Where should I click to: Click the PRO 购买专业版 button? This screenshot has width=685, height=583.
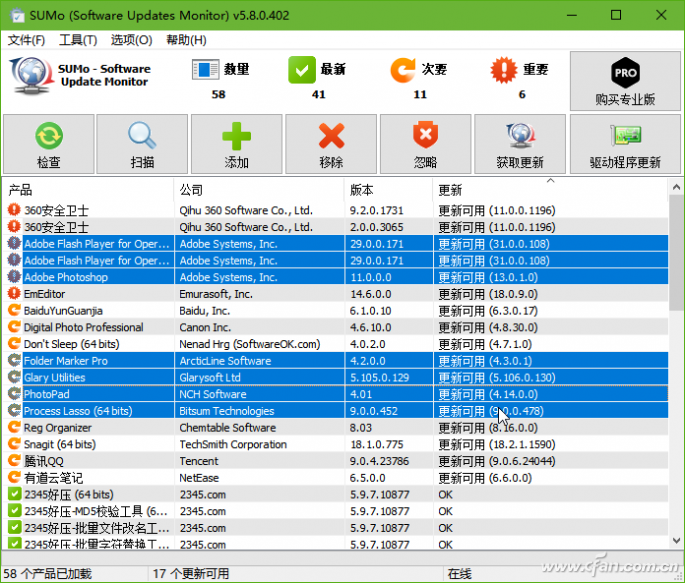coord(625,82)
